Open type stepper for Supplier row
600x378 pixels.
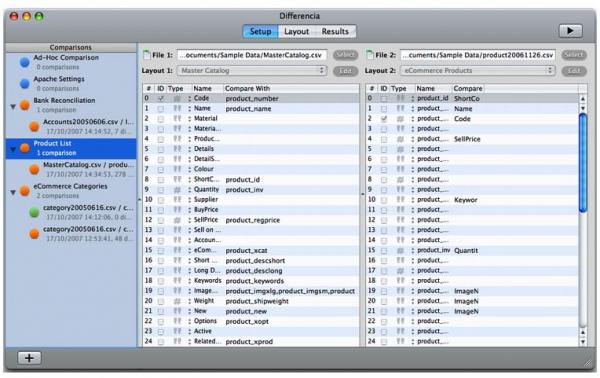click(189, 200)
